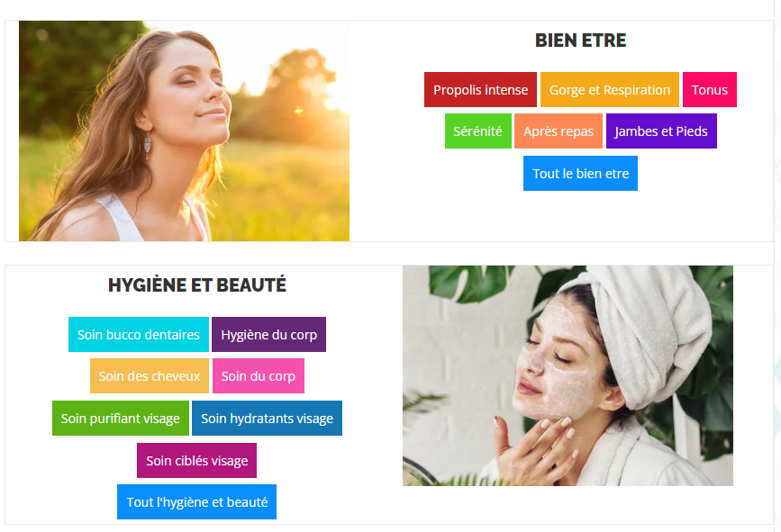
Task: Select the Gorge et Respiration button
Action: pyautogui.click(x=609, y=90)
